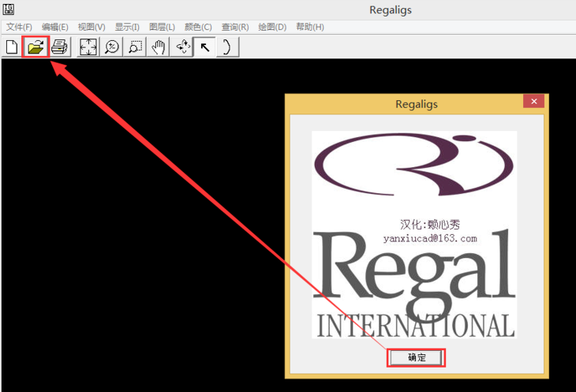
Task: Open the 编辑(E) menu
Action: point(55,27)
